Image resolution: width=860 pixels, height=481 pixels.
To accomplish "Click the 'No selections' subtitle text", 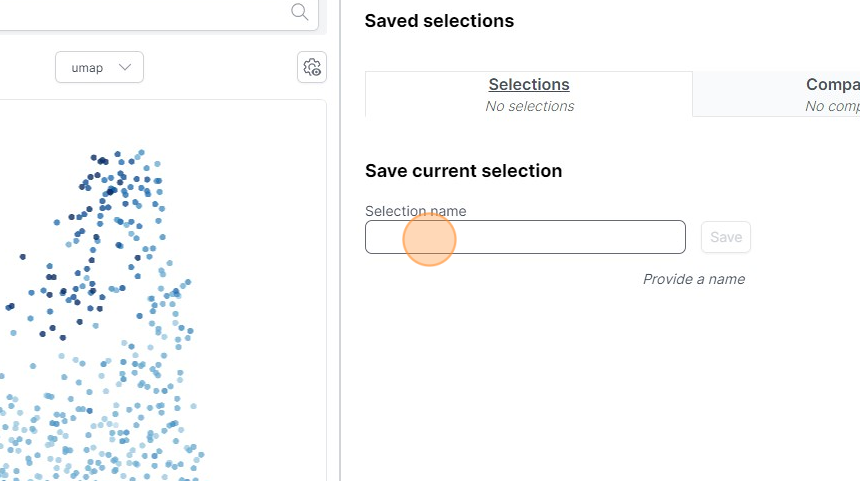I will [529, 106].
